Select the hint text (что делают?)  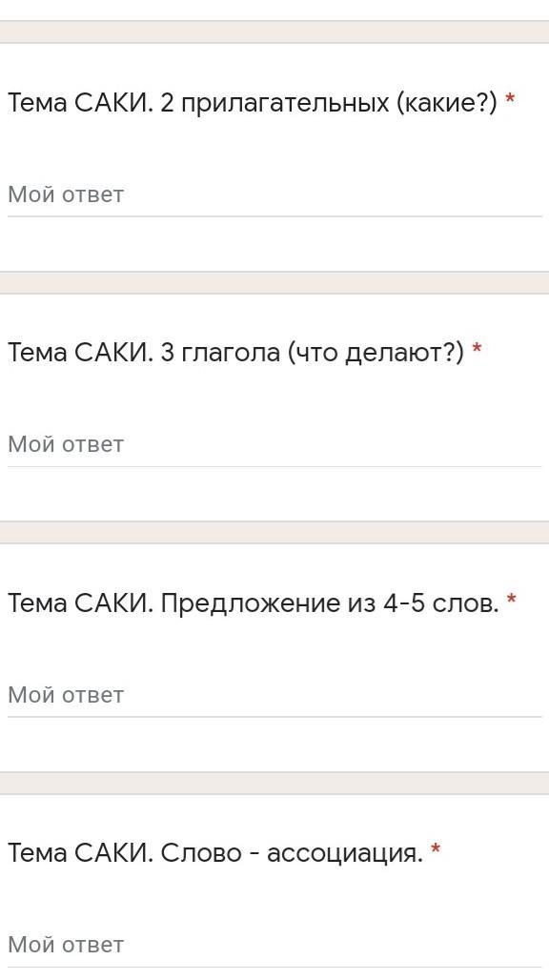click(x=376, y=353)
